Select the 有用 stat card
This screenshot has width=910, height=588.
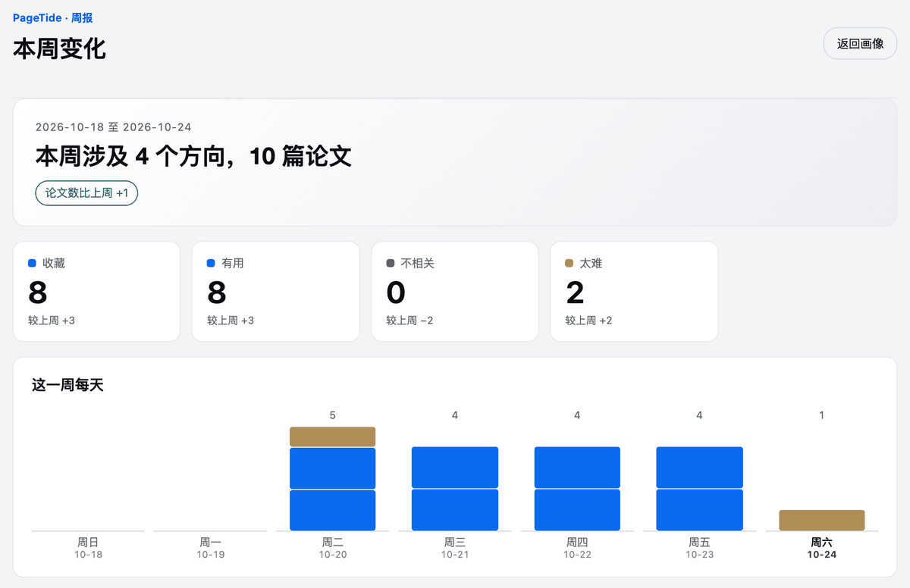(275, 292)
